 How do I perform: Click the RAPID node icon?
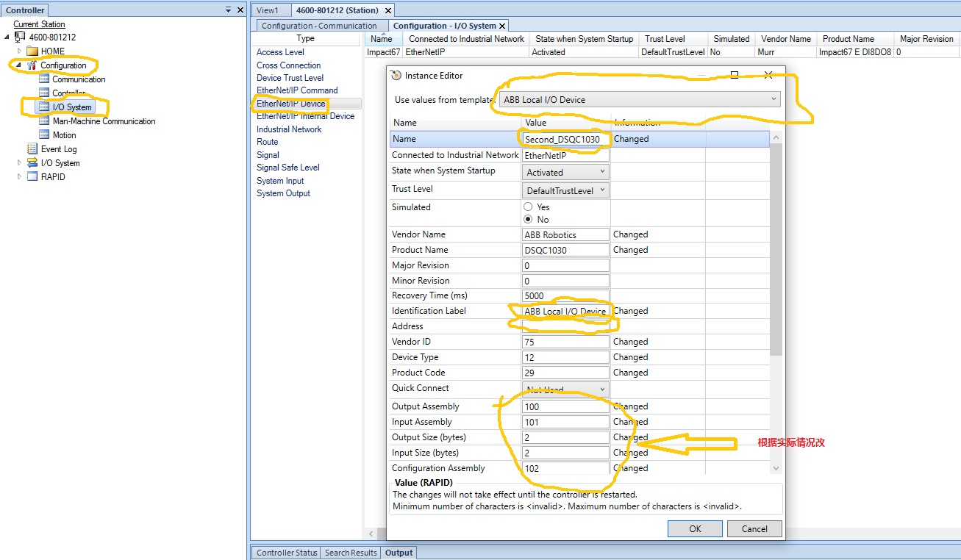click(x=32, y=177)
